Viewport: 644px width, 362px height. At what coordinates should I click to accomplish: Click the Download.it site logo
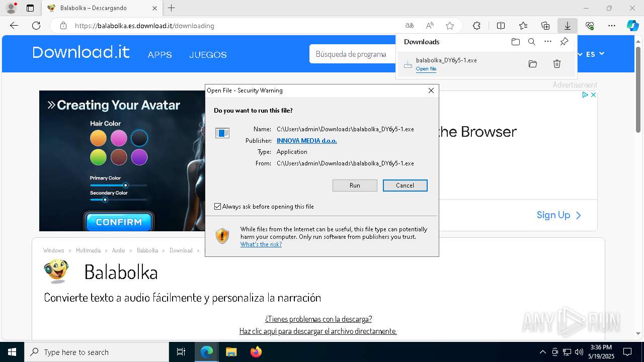[x=81, y=52]
